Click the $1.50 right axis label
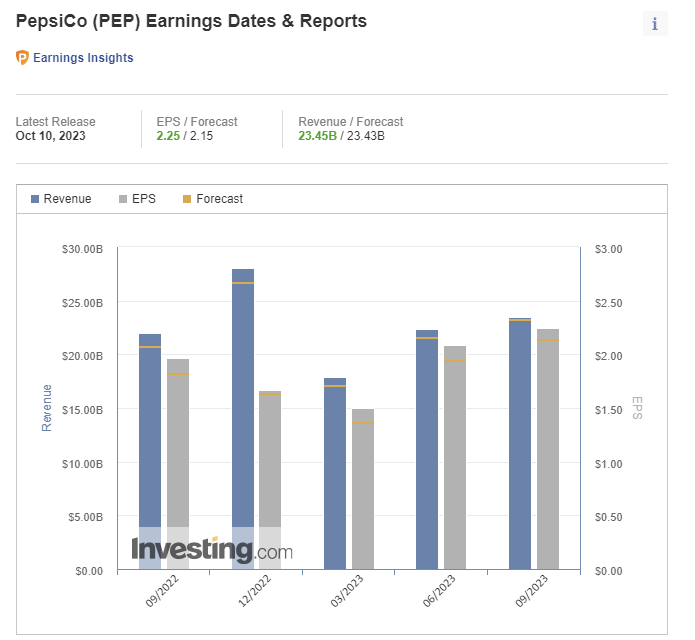 pyautogui.click(x=609, y=410)
